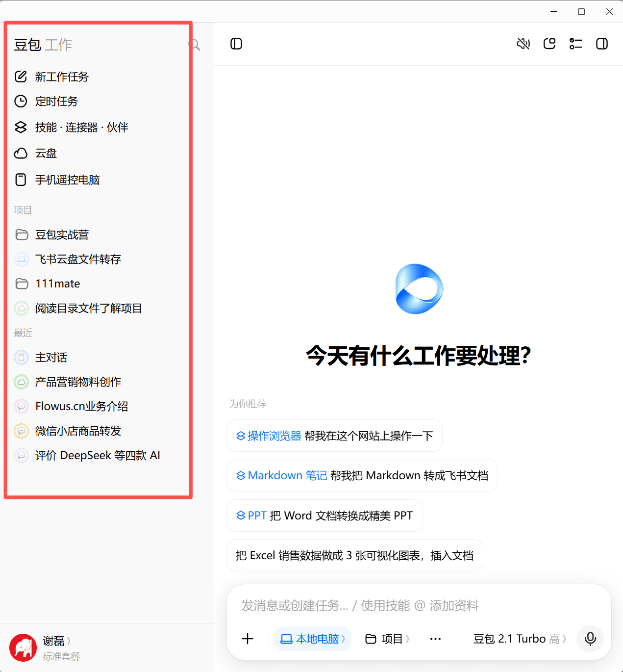
Task: Click the cloud icon beside 云盘
Action: [21, 154]
